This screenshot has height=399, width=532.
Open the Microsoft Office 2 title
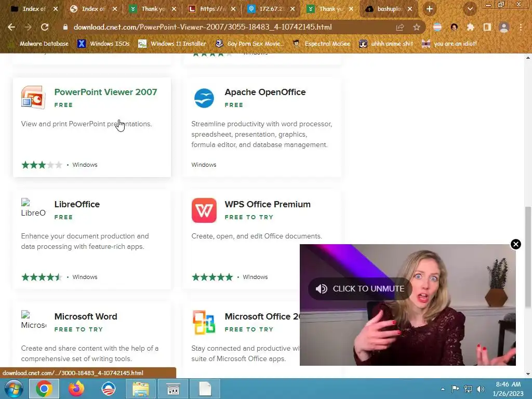click(262, 316)
